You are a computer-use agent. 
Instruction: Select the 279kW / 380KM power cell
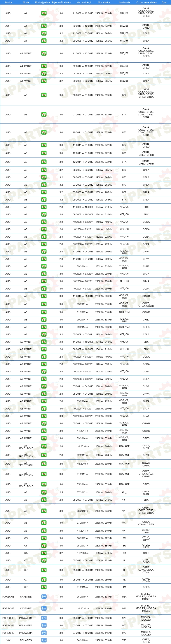pyautogui.click(x=104, y=625)
